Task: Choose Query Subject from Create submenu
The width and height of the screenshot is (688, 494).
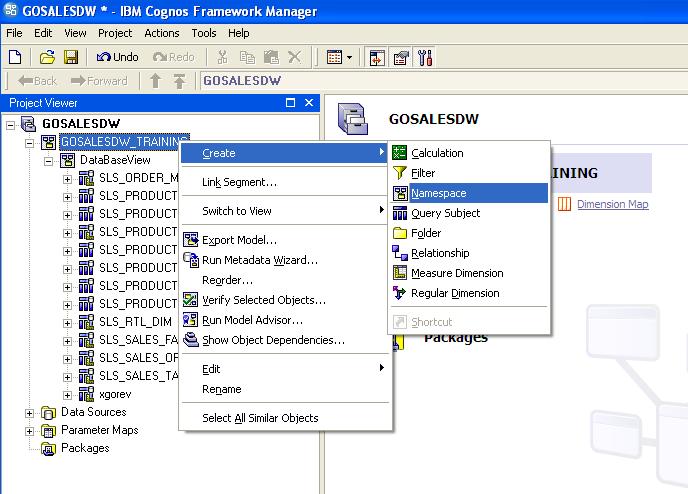Action: point(469,213)
